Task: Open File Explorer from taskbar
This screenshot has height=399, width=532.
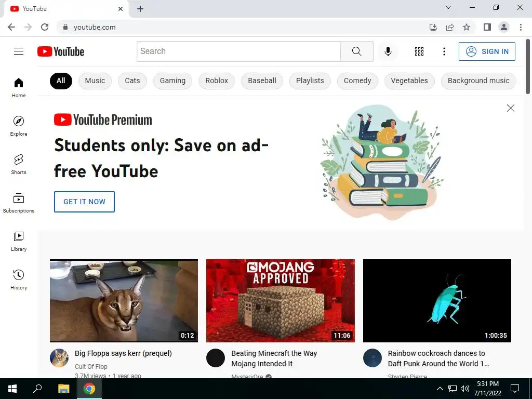Action: (63, 389)
